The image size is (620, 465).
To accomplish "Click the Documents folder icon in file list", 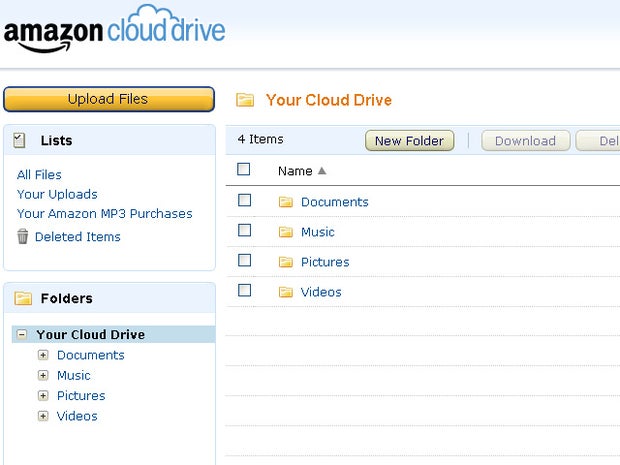I will pyautogui.click(x=286, y=202).
